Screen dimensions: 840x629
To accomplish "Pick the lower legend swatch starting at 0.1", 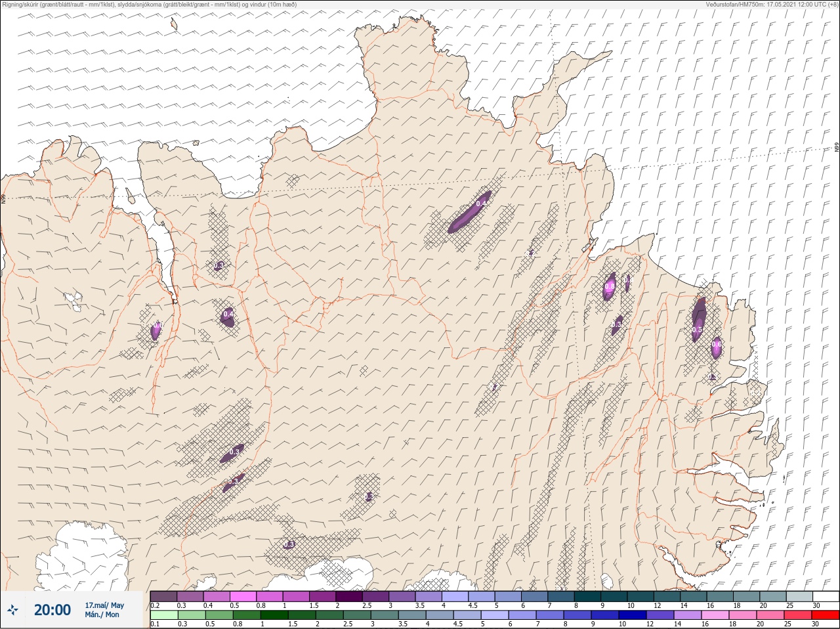I will pos(164,615).
